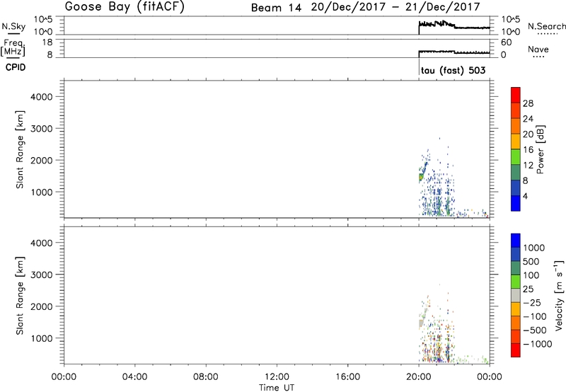This screenshot has height=392, width=566.
Task: Click the "Power [dB]" colorbar title
Action: point(540,149)
